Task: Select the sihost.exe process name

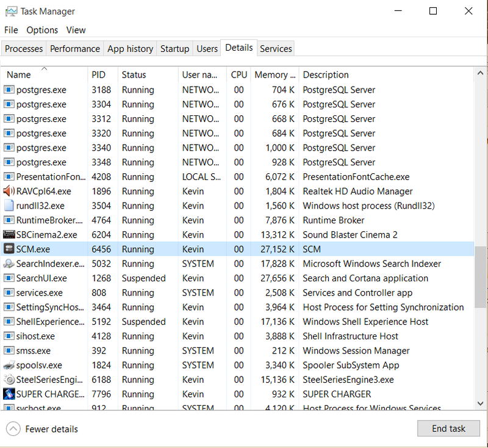Action: point(35,336)
